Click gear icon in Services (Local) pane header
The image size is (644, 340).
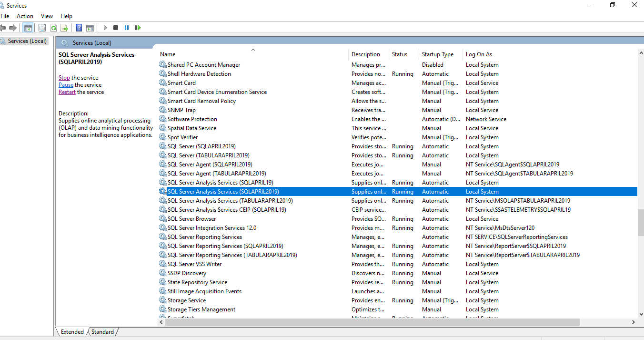(x=65, y=43)
